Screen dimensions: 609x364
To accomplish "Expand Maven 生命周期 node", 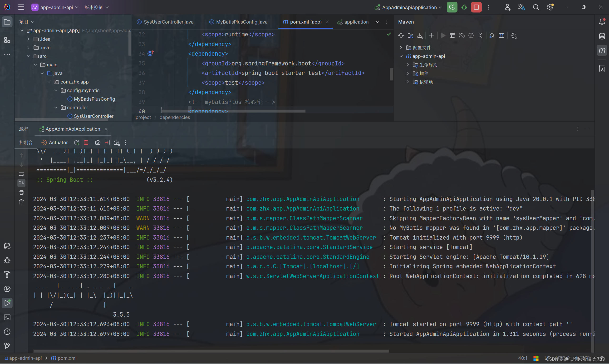I will (x=408, y=65).
